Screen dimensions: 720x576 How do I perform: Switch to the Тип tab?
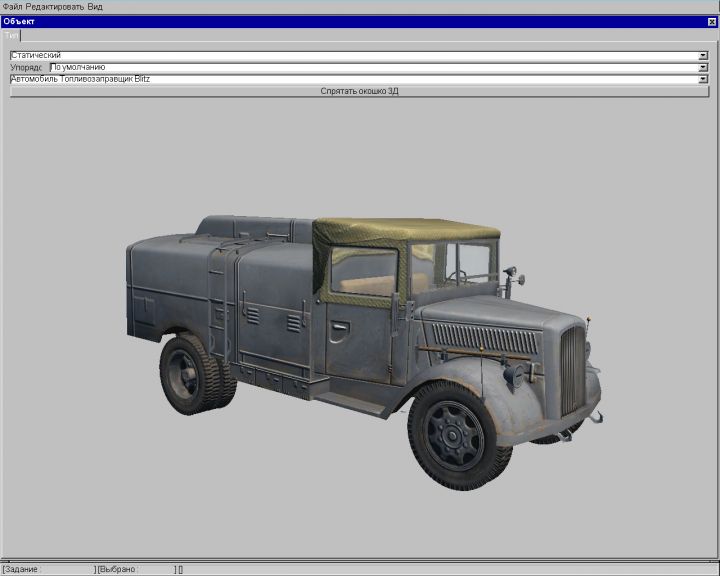click(x=11, y=35)
